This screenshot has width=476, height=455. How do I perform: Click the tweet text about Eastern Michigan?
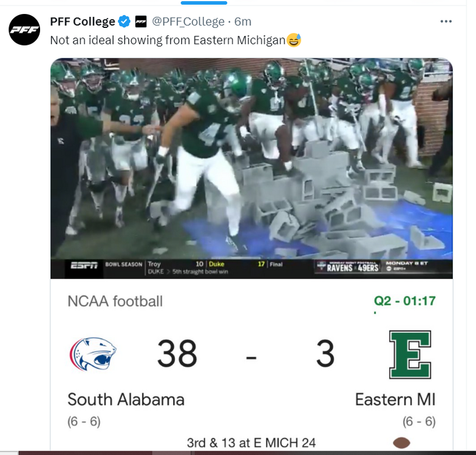click(168, 41)
